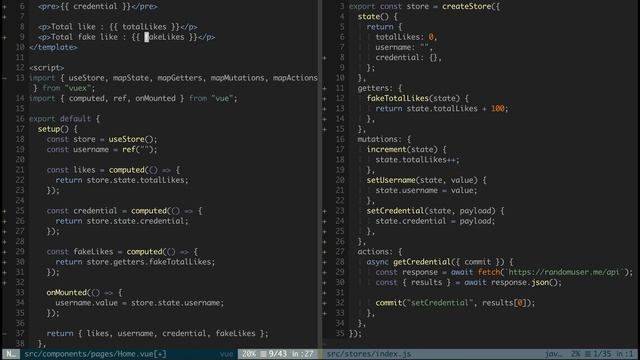Click the Home.vue file path in status line

coord(95,354)
